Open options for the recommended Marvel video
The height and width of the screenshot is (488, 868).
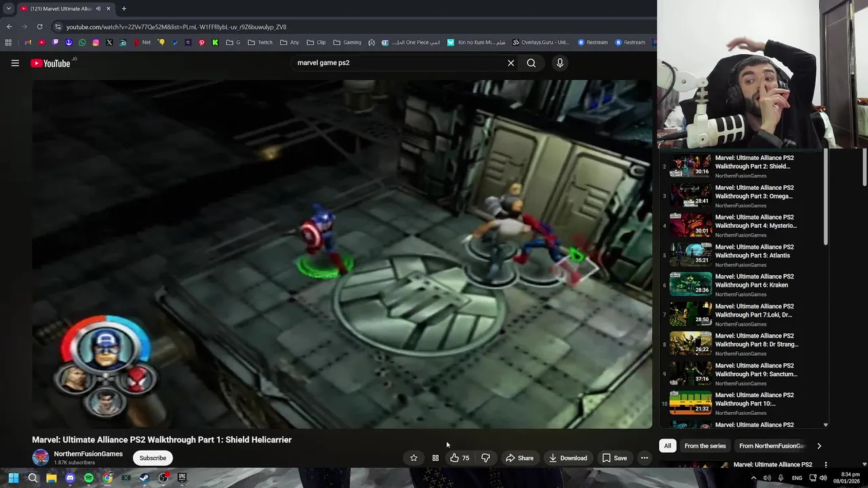click(825, 465)
